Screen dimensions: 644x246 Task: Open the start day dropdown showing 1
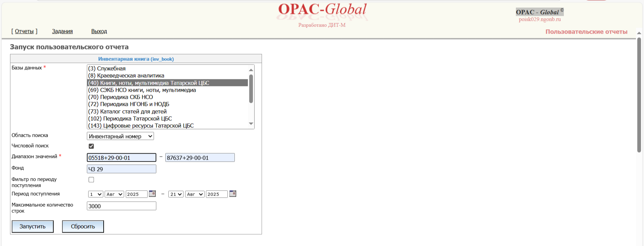(x=95, y=194)
